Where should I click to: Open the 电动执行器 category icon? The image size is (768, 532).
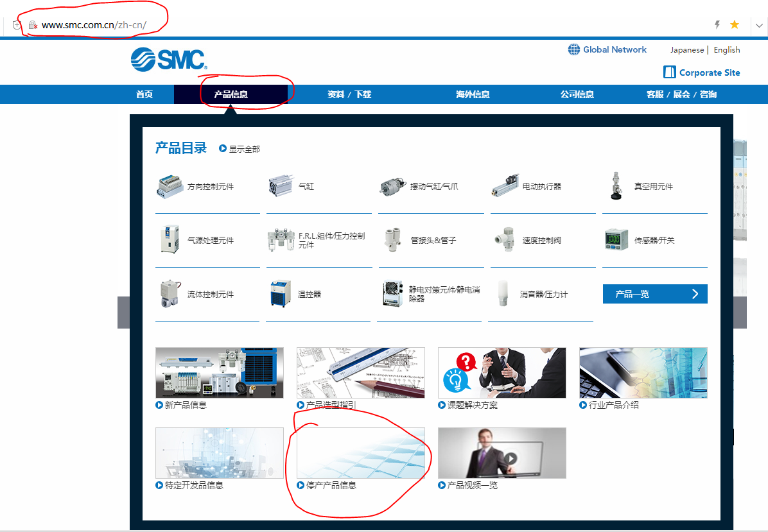coord(505,184)
